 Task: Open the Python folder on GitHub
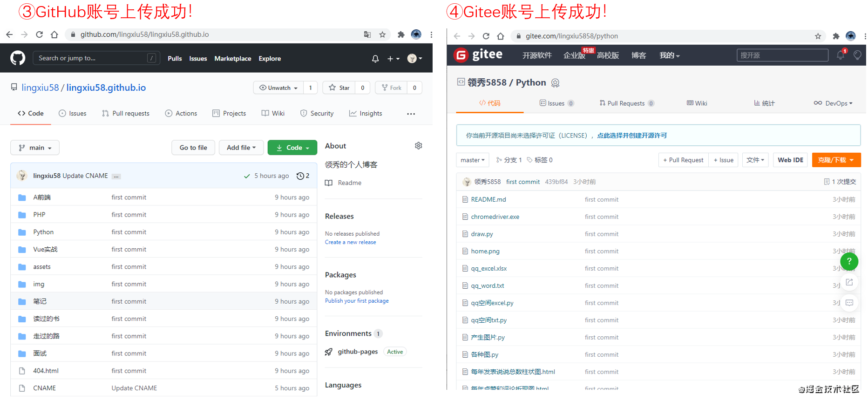[x=43, y=232]
